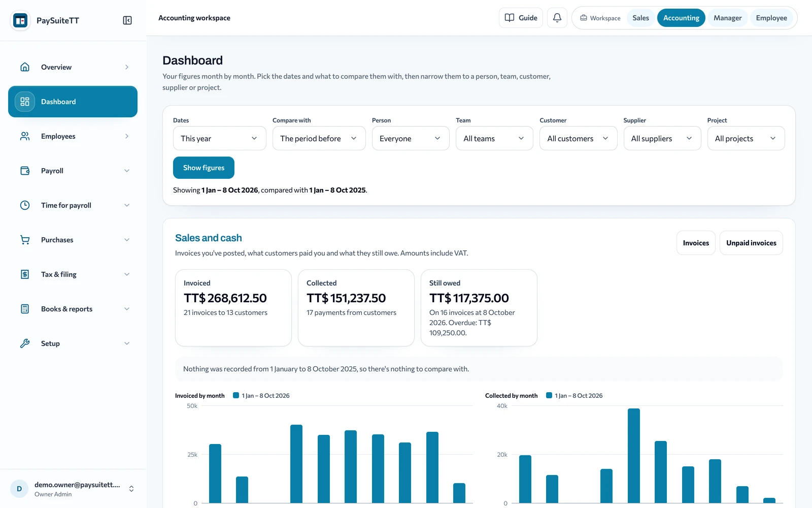Open the Team dropdown
Viewport: 812px width, 508px height.
(x=494, y=138)
